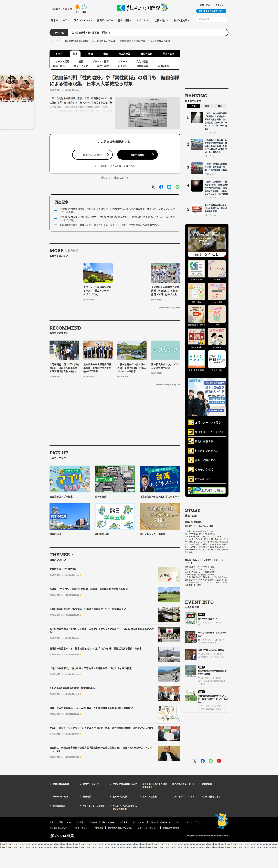Click the speech bubble icon for 新聞に投稿する
The height and width of the screenshot is (868, 278).
(191, 441)
